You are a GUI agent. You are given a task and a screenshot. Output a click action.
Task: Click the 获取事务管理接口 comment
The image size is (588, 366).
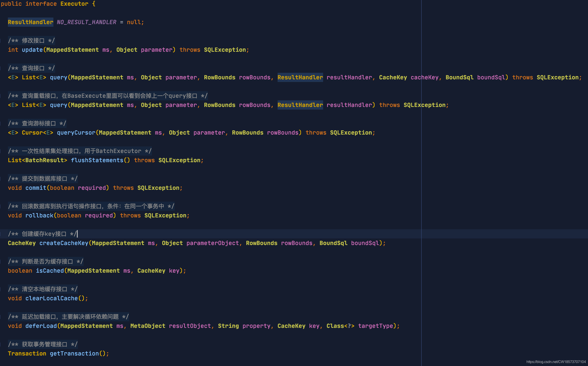(42, 344)
